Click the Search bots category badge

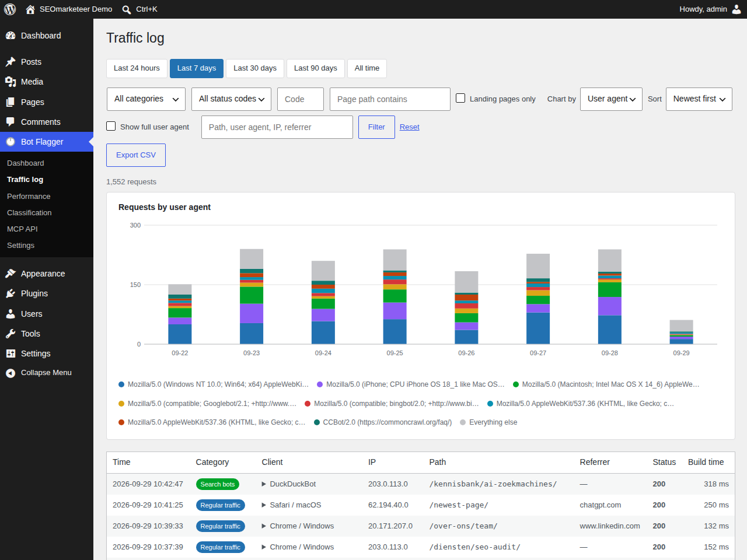(x=218, y=484)
